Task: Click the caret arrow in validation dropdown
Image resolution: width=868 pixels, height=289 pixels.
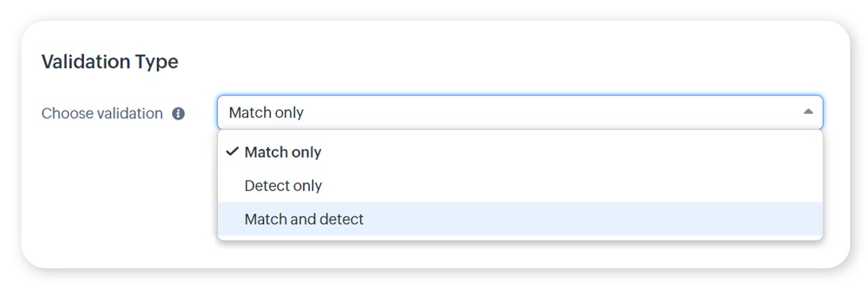Action: pos(808,112)
